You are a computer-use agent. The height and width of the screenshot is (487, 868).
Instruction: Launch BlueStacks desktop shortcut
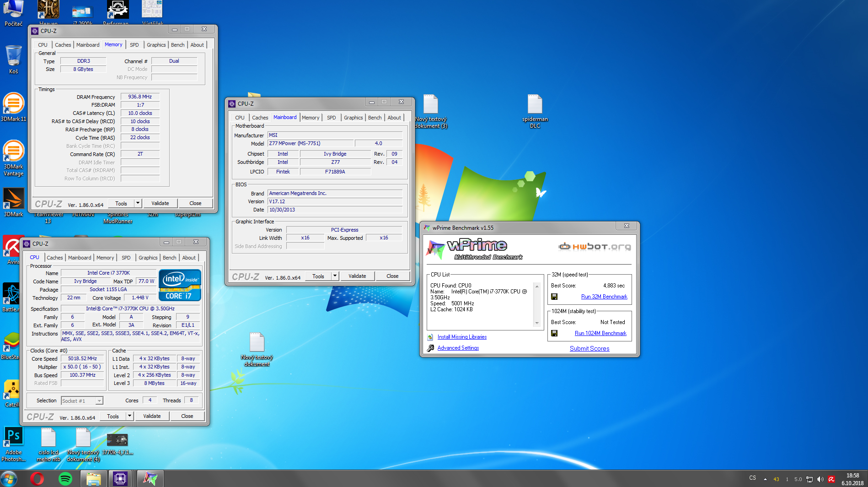pos(10,345)
